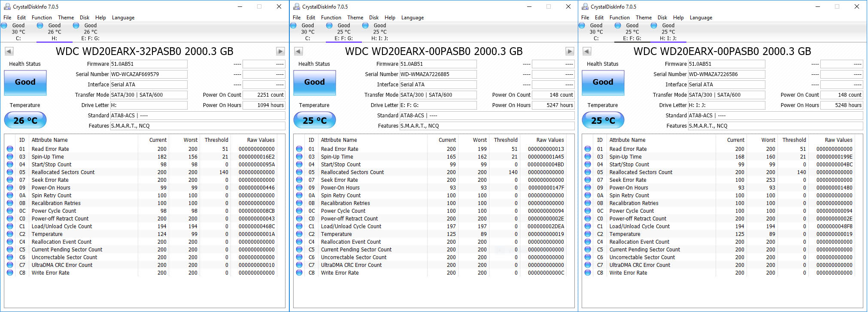The height and width of the screenshot is (312, 868).
Task: Click the CrystalDiskInfo app icon in middle window title bar
Action: [x=297, y=6]
